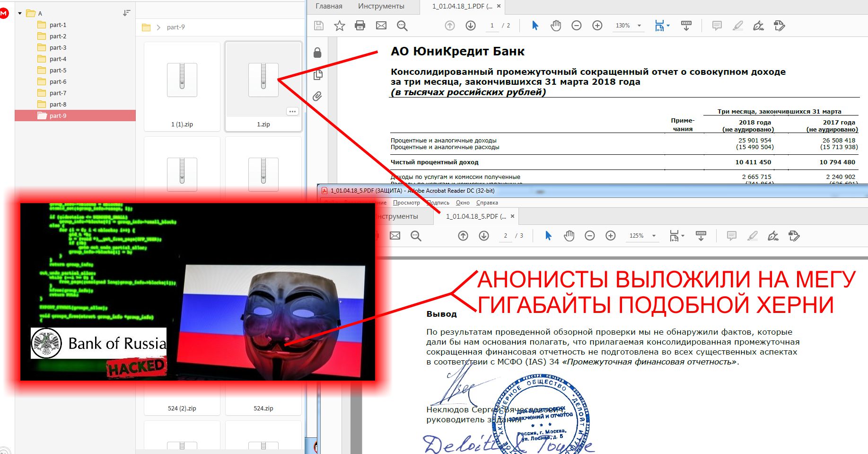Zoom out with minus in 1_01.04.18_5.PDF window
The width and height of the screenshot is (868, 454).
(x=590, y=236)
